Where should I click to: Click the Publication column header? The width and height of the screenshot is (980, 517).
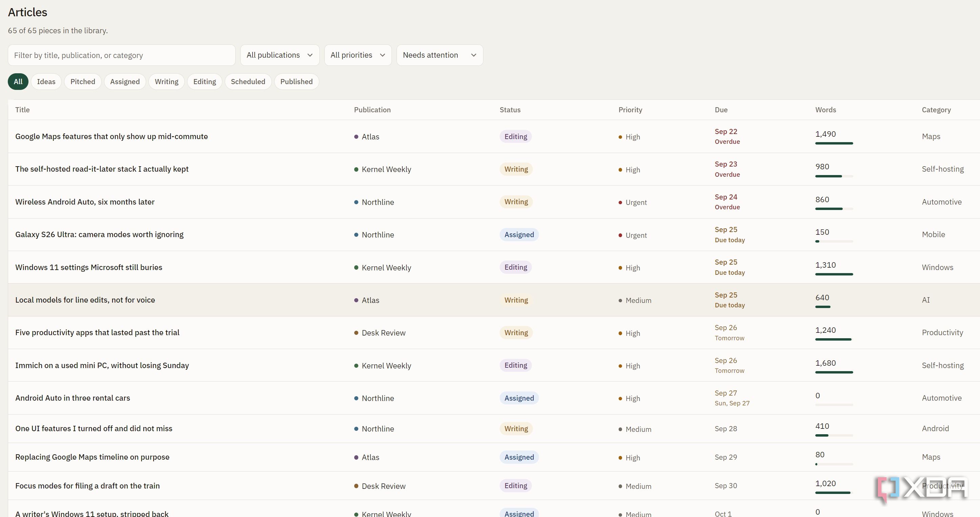(372, 110)
